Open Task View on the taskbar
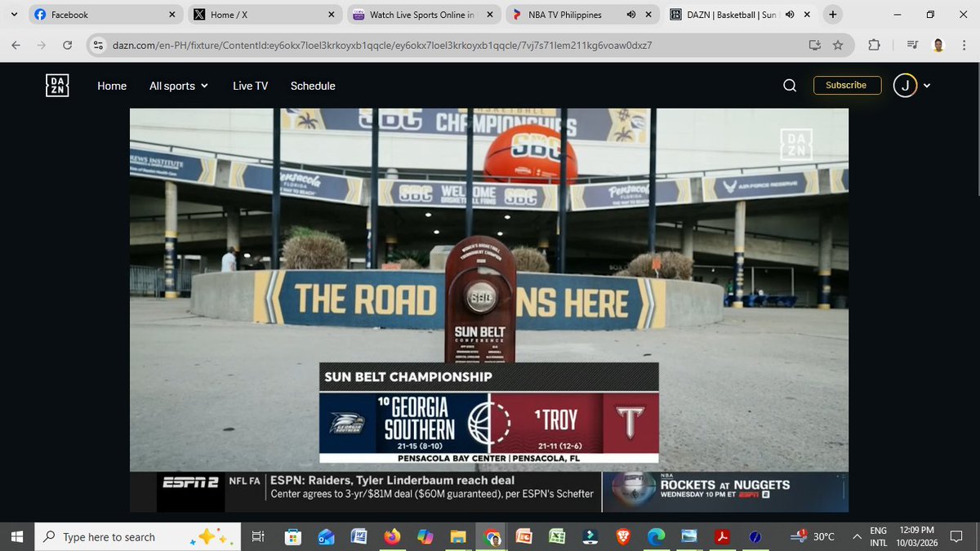Screen dimensions: 980x551 tap(257, 536)
